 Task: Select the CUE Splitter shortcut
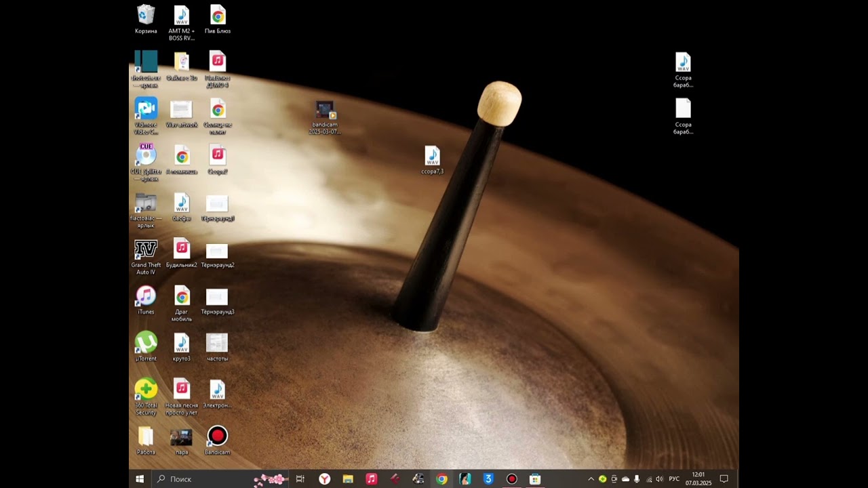(146, 163)
